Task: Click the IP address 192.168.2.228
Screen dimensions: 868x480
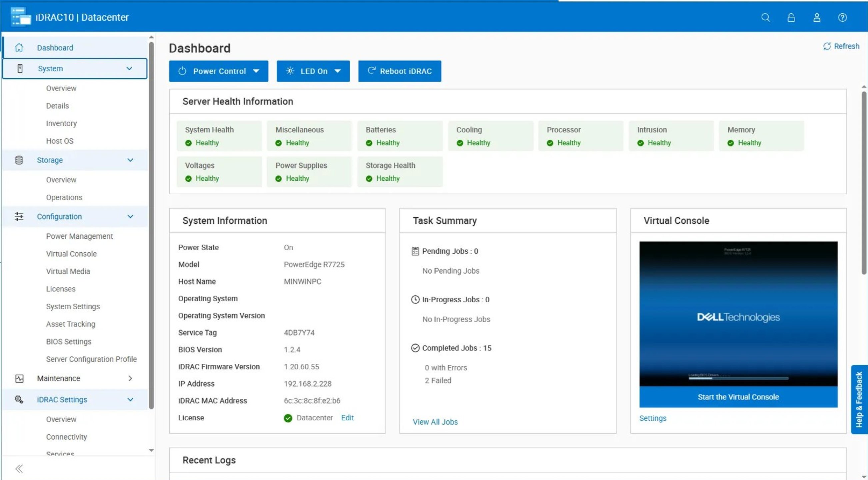Action: 307,384
